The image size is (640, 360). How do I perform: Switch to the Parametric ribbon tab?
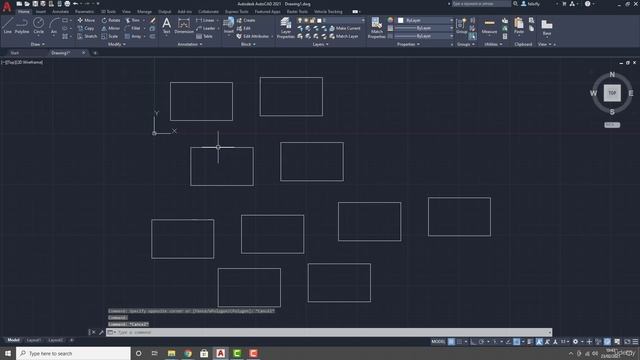(x=84, y=12)
